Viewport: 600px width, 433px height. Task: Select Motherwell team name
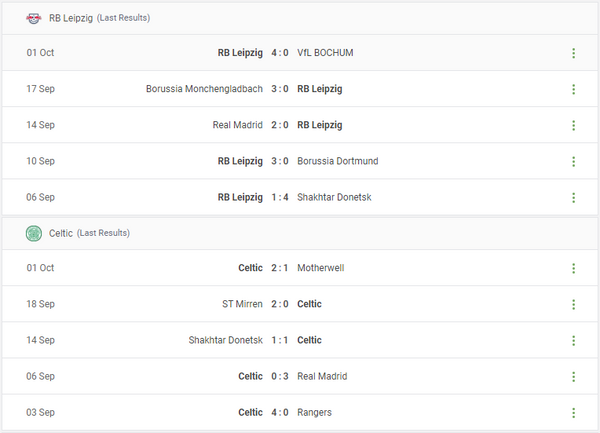pyautogui.click(x=323, y=268)
